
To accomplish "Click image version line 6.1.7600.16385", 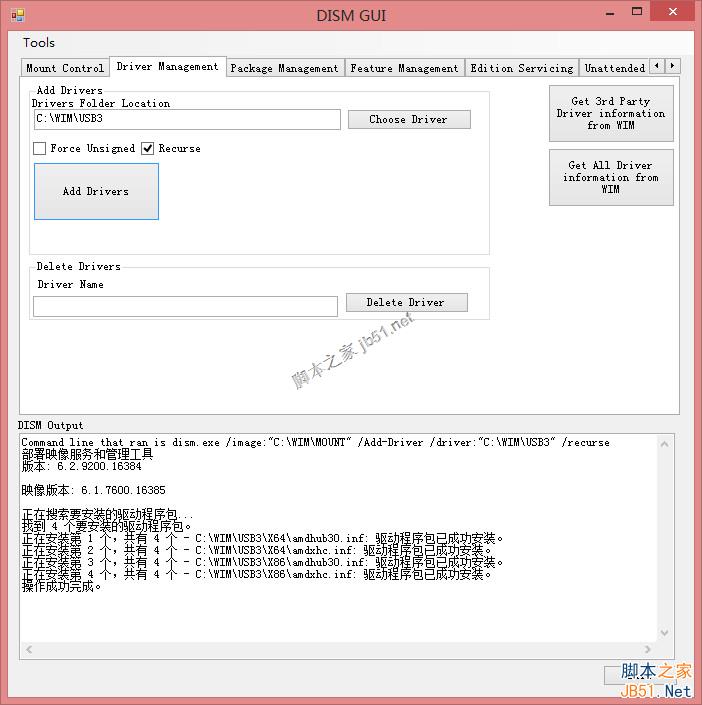I will 94,490.
